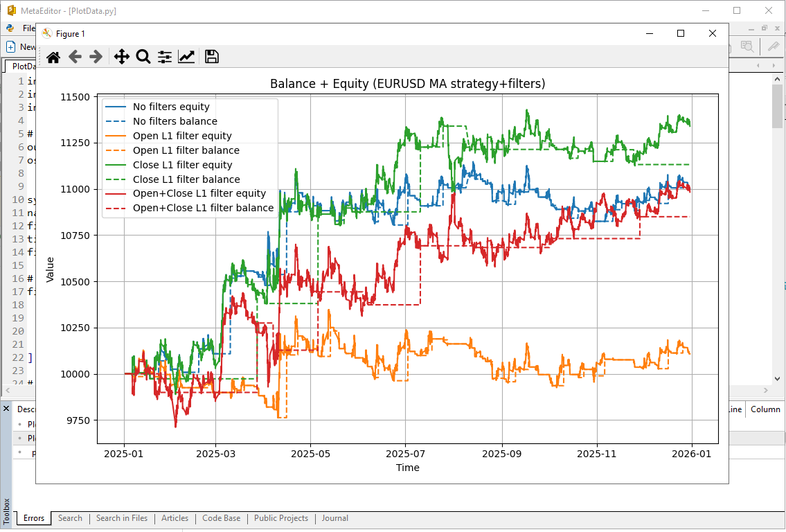Viewport: 786px width, 532px height.
Task: Restore MDI child window button in MetaEditor
Action: (765, 28)
